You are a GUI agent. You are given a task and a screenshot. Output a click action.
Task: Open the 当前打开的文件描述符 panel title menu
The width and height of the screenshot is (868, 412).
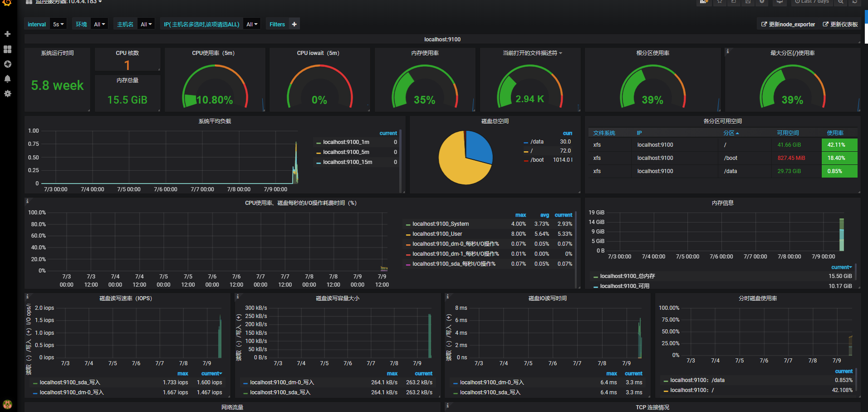click(530, 53)
